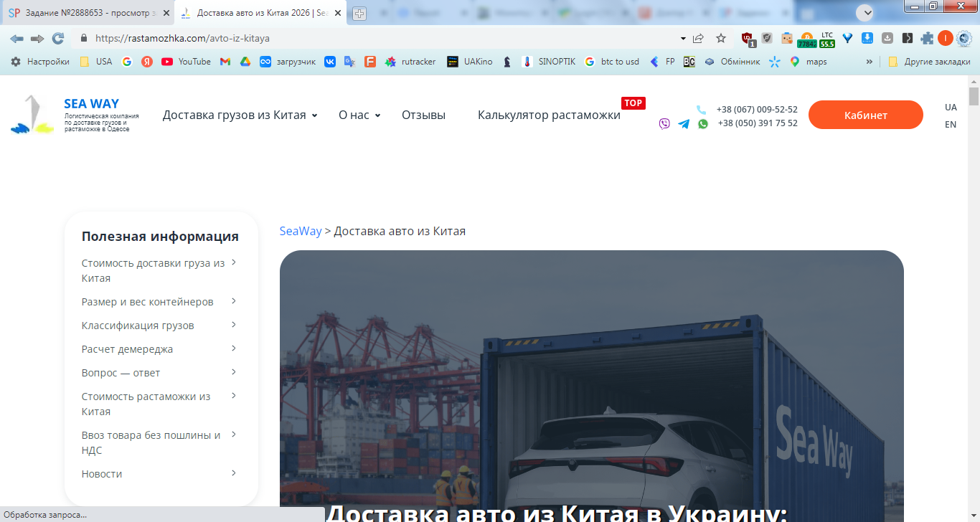Reload the current page
The image size is (980, 522).
pyautogui.click(x=58, y=39)
